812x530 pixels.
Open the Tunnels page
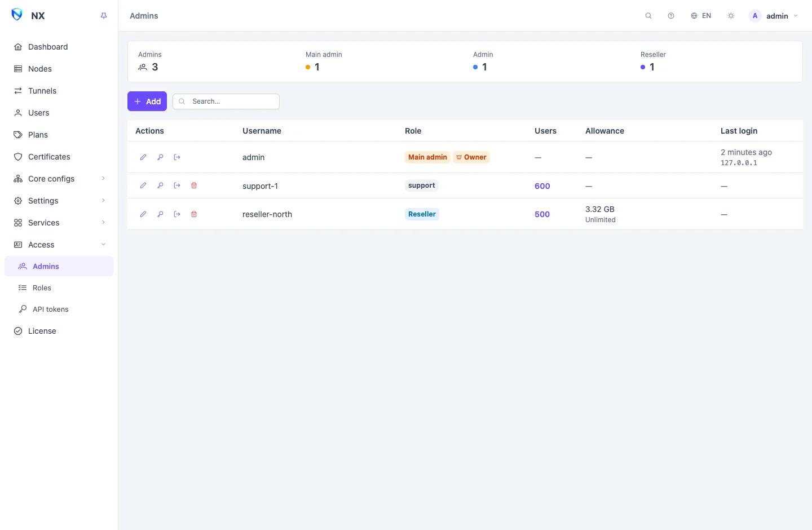[59, 91]
